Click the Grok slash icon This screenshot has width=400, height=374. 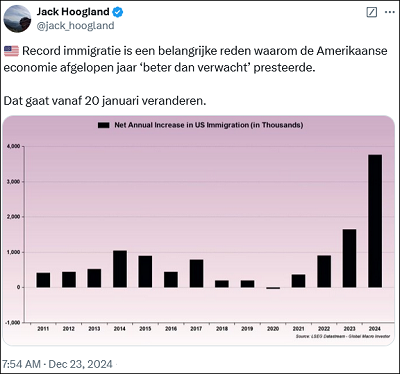coord(372,12)
